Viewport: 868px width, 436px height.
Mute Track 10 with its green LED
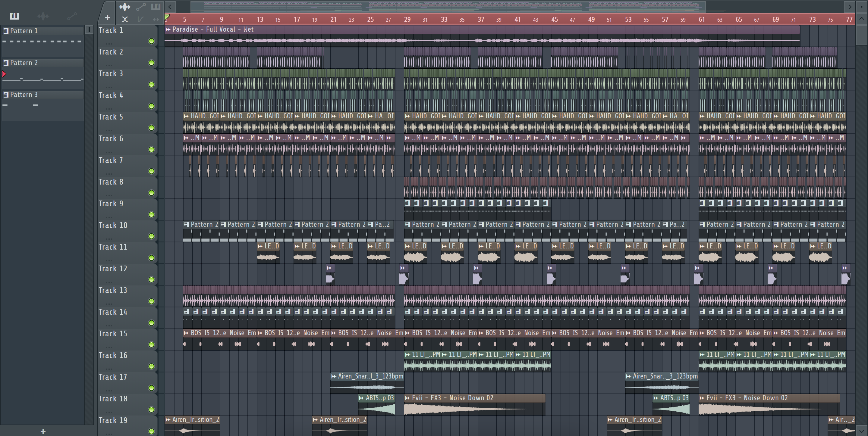point(151,236)
